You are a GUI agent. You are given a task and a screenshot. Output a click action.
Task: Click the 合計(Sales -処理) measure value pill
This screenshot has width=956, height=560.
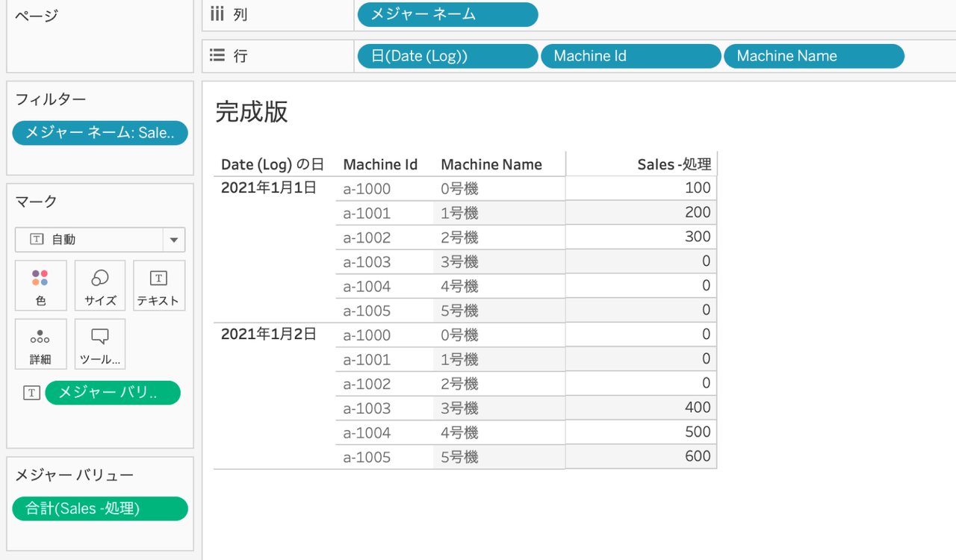[100, 508]
